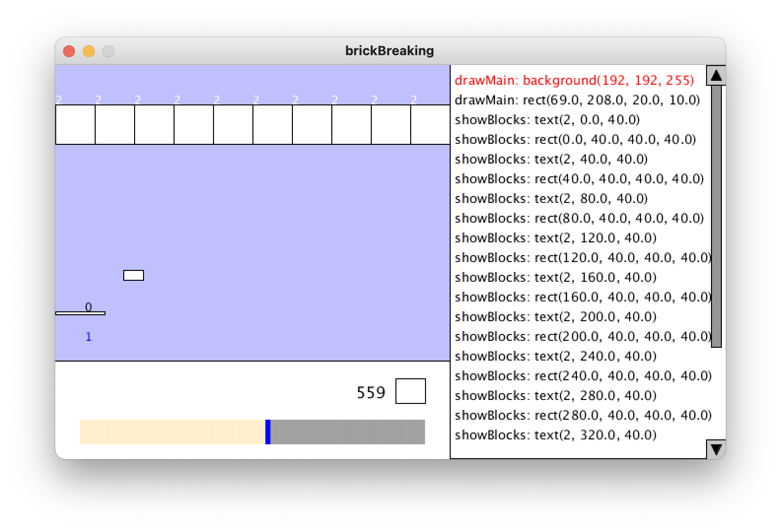Select 'showBlocks: text(2, 0.0, 40.0)' line
The image size is (781, 532).
pyautogui.click(x=547, y=120)
